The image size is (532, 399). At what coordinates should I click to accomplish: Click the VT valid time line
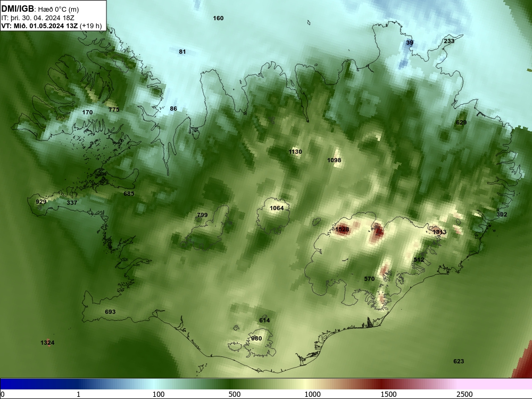[x=52, y=26]
